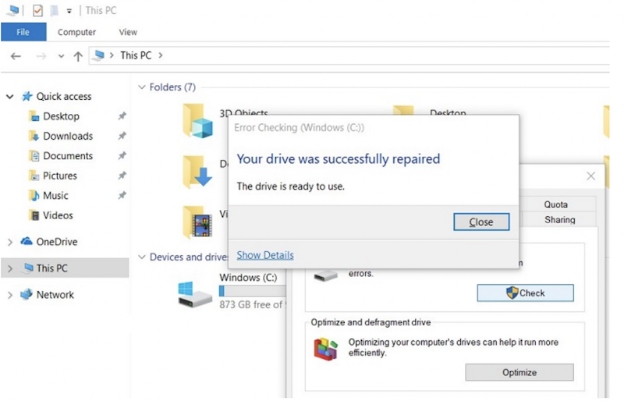
Task: Click the Check button in Properties window
Action: [525, 293]
